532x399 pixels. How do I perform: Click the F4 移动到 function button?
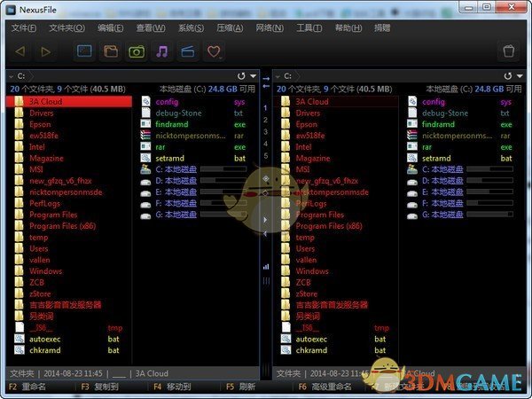[172, 387]
